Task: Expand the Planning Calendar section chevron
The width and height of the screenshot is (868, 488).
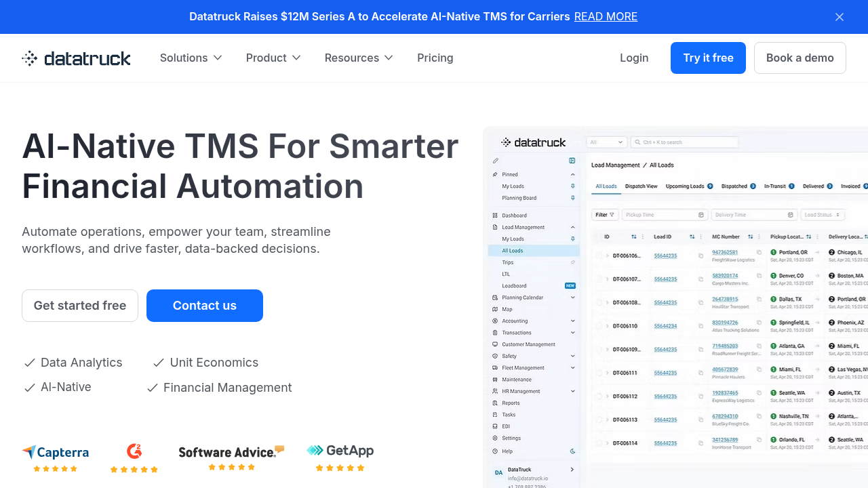Action: click(x=573, y=298)
